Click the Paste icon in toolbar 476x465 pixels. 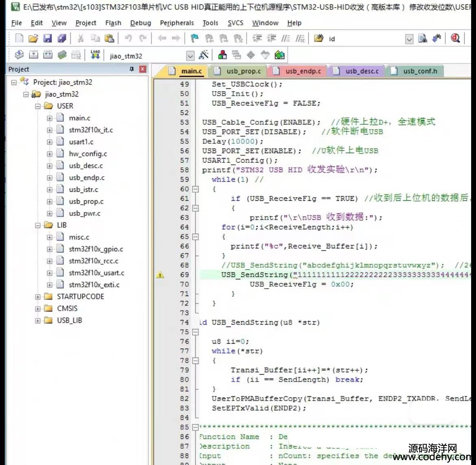pyautogui.click(x=109, y=39)
